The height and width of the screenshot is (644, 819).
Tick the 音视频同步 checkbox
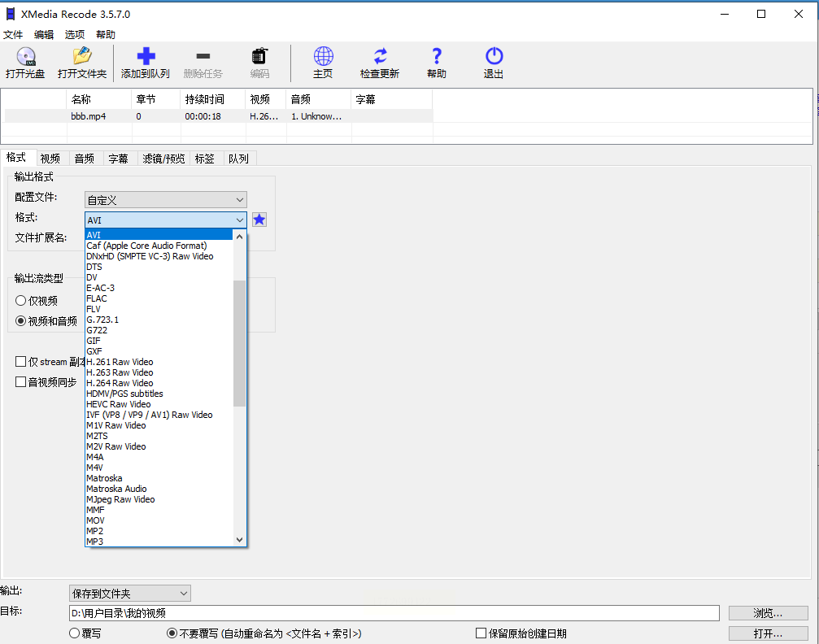21,382
